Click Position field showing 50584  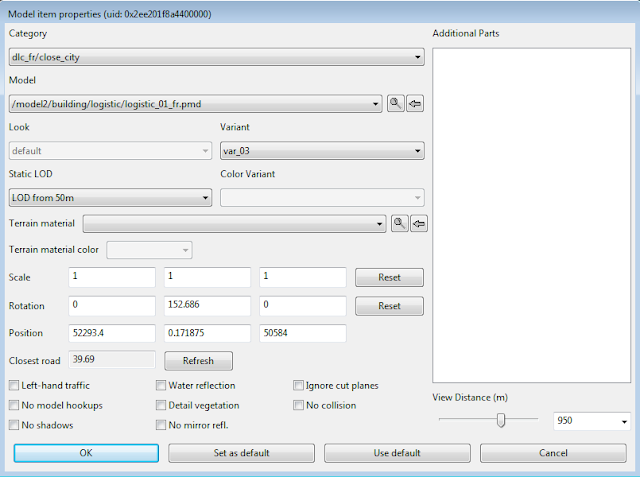point(303,333)
